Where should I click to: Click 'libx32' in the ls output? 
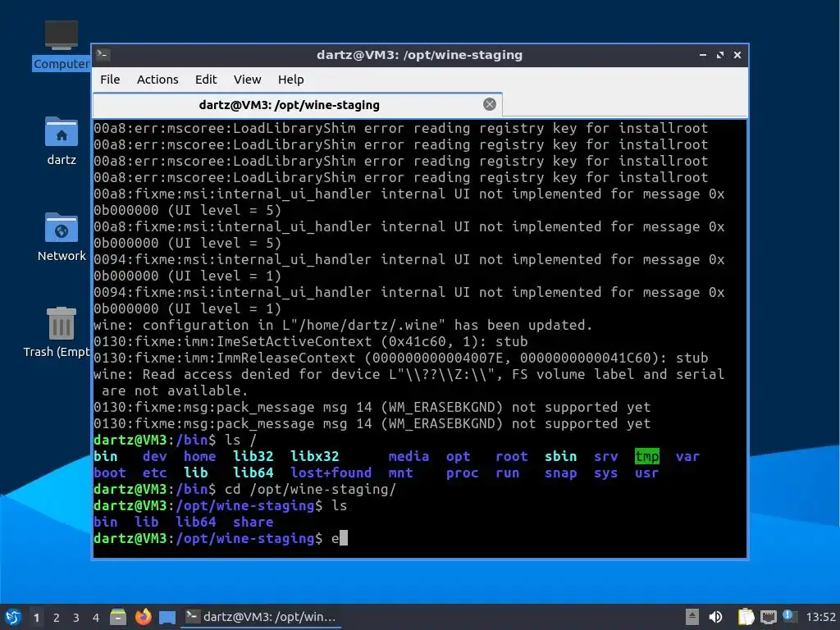click(x=314, y=456)
